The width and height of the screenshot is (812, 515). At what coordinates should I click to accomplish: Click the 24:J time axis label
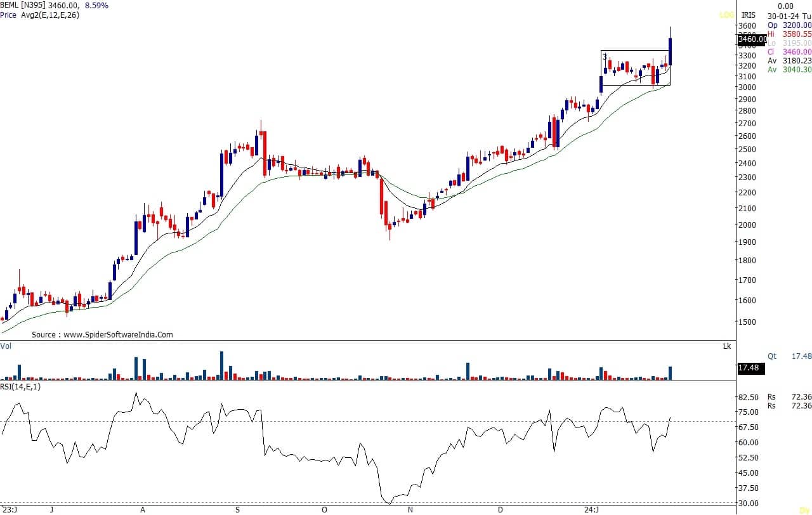tap(591, 509)
